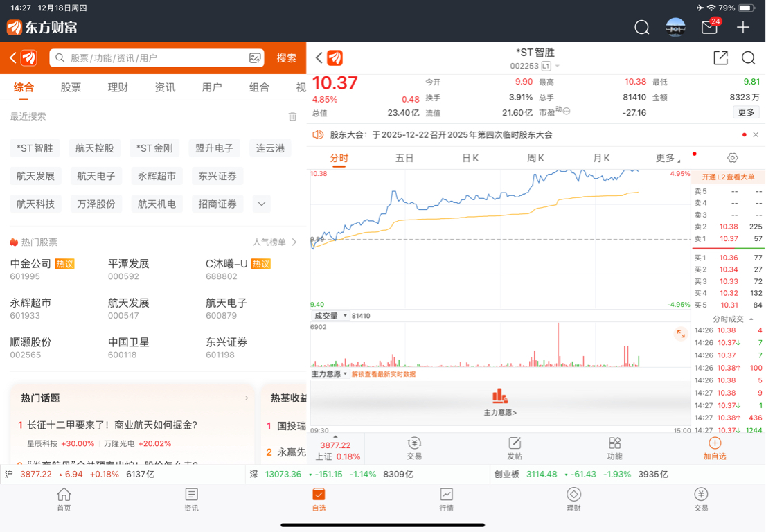
Task: Switch to 周K chart tab
Action: (535, 158)
